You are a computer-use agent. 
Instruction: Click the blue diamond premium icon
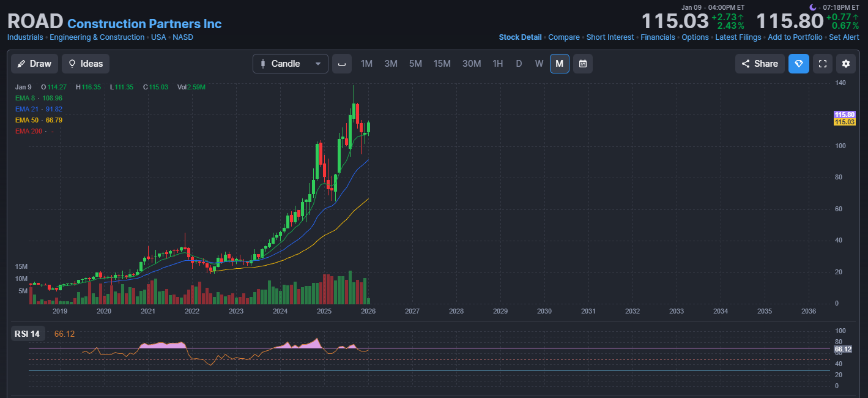[x=799, y=64]
